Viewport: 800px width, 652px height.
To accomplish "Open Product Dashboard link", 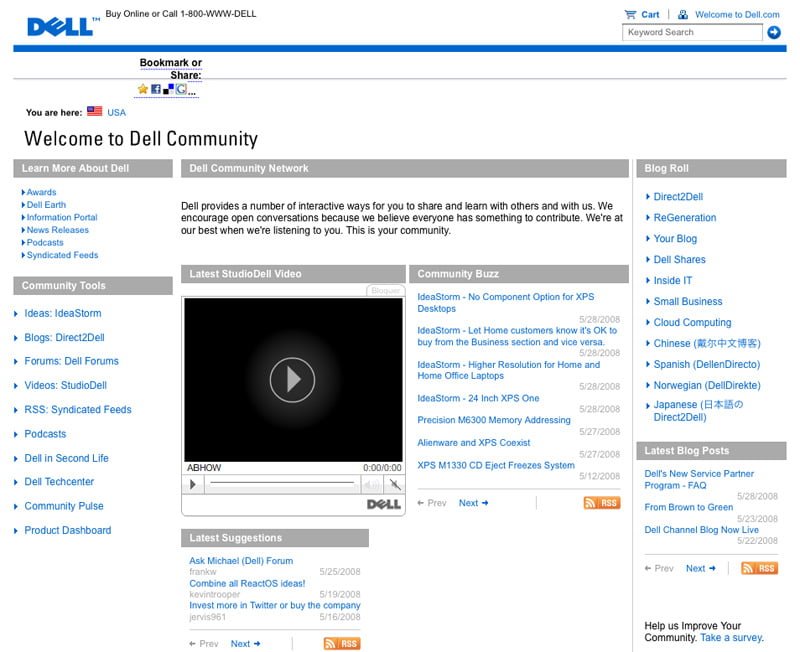I will (x=67, y=531).
